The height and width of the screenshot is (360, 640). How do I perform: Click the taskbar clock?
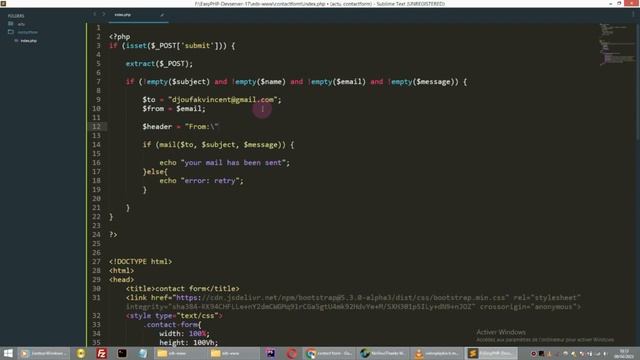pyautogui.click(x=624, y=353)
